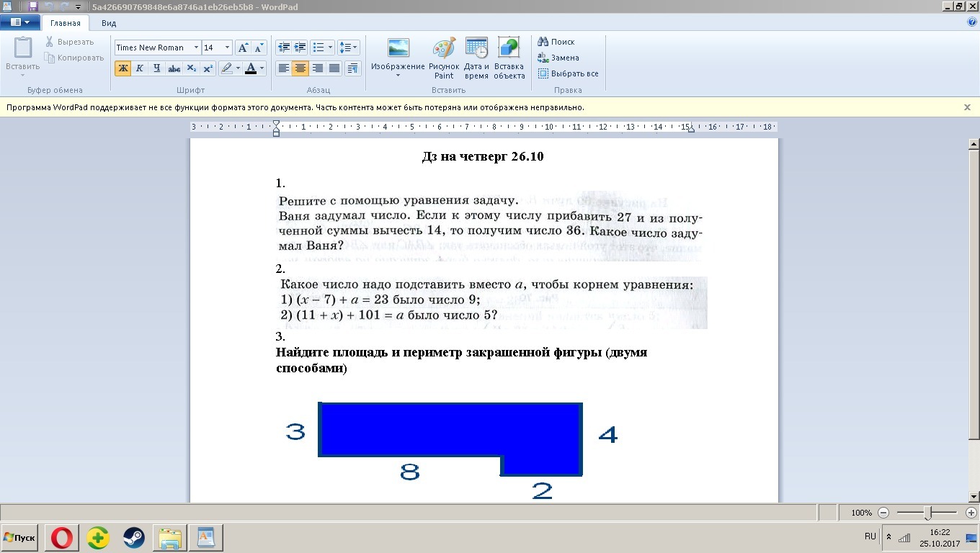Image resolution: width=980 pixels, height=553 pixels.
Task: Open the font color dropdown arrow
Action: point(262,68)
